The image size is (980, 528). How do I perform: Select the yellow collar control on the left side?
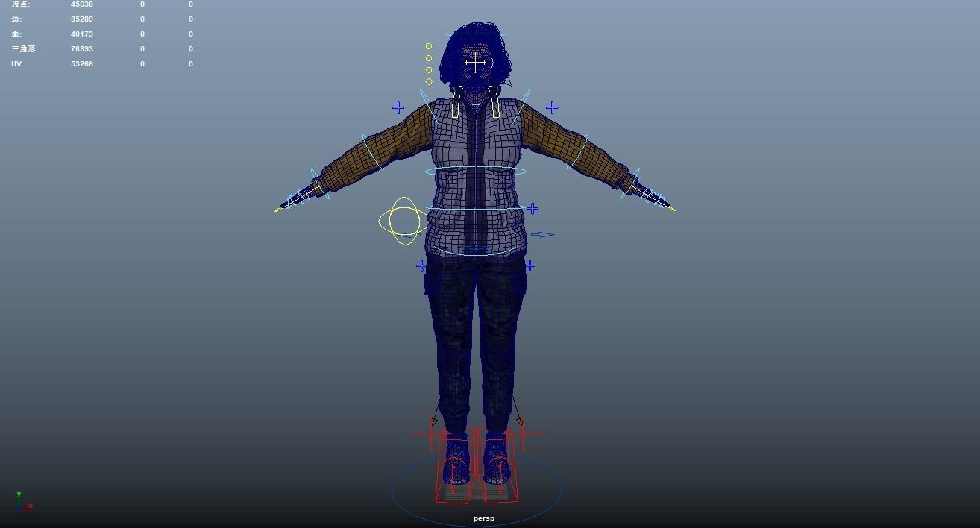click(x=454, y=104)
